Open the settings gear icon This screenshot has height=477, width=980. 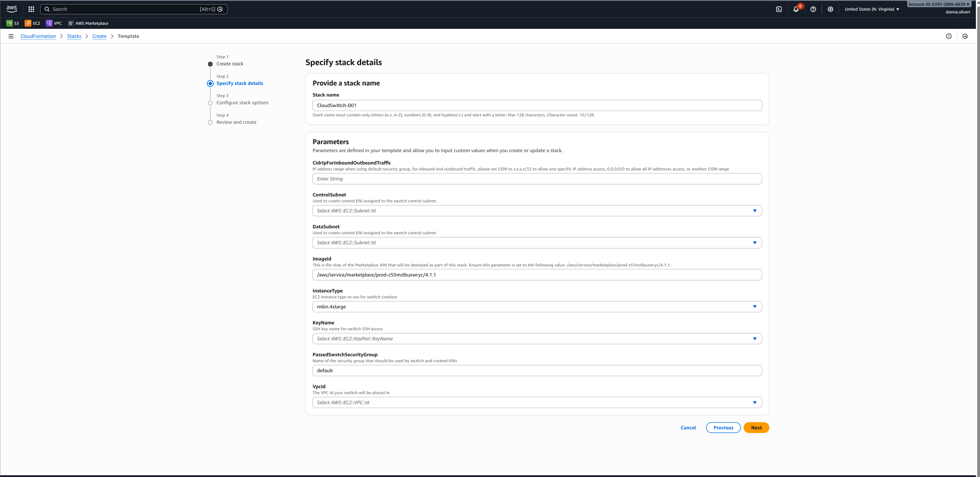click(x=830, y=9)
